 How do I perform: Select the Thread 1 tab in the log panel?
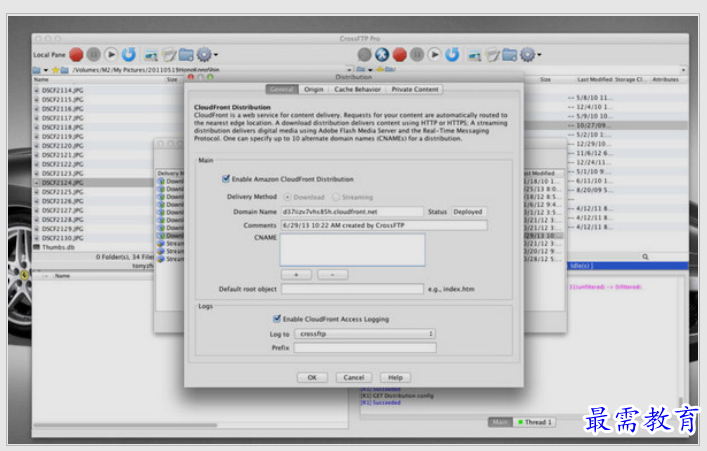(535, 422)
